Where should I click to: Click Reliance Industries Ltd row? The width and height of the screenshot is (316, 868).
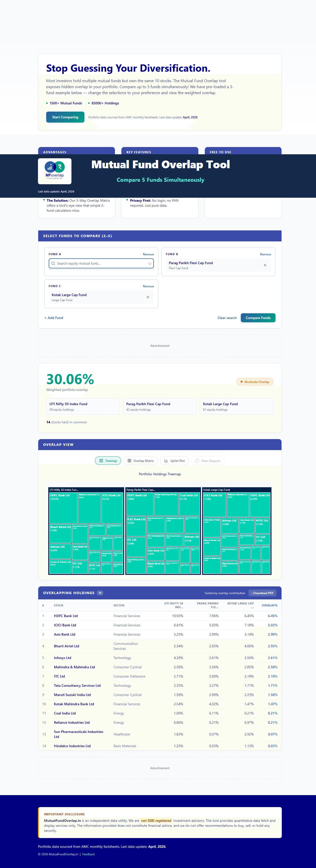160,722
